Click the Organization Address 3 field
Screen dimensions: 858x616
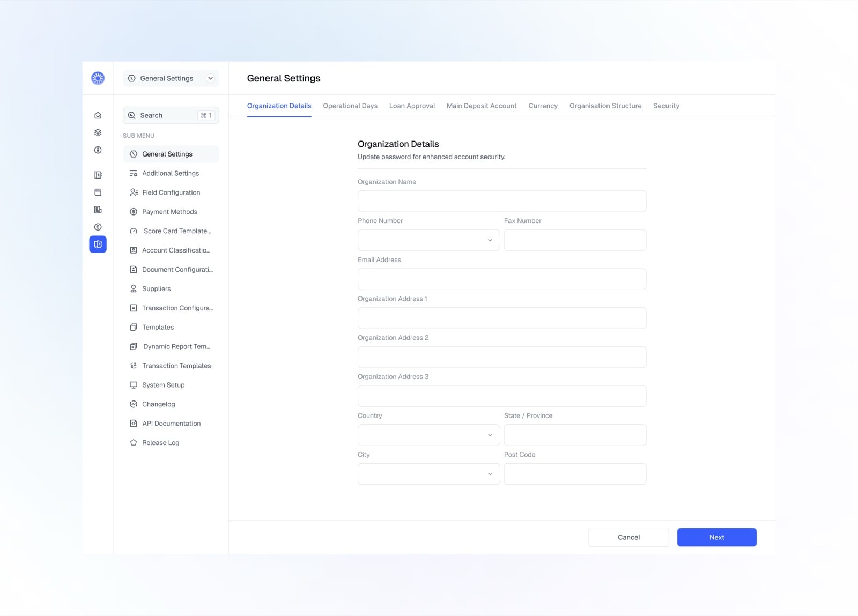[502, 396]
